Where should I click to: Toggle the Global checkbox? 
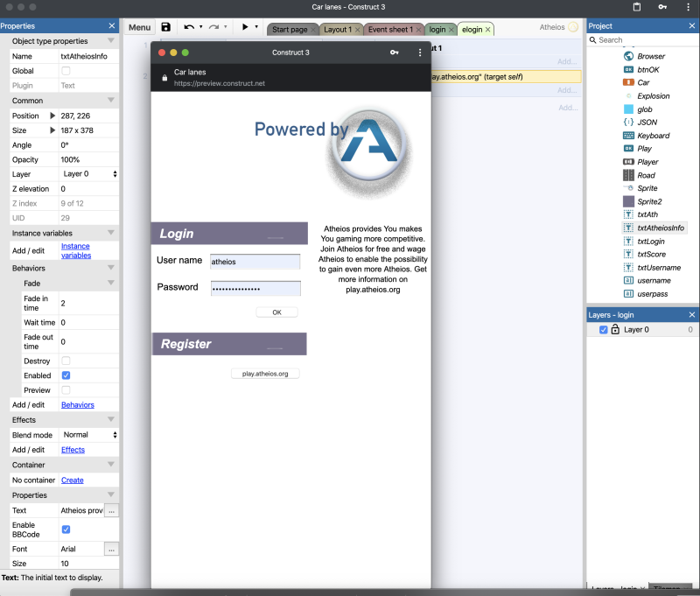pos(66,71)
